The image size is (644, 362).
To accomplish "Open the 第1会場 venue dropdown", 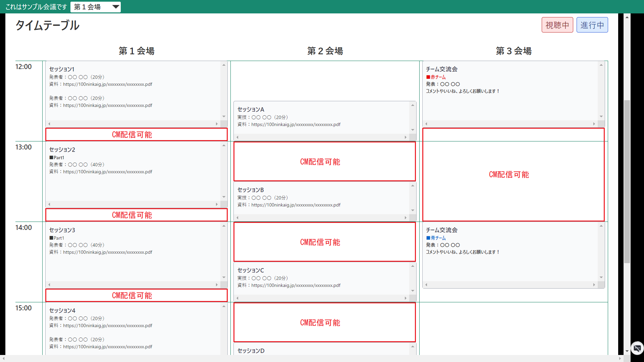I will point(96,7).
